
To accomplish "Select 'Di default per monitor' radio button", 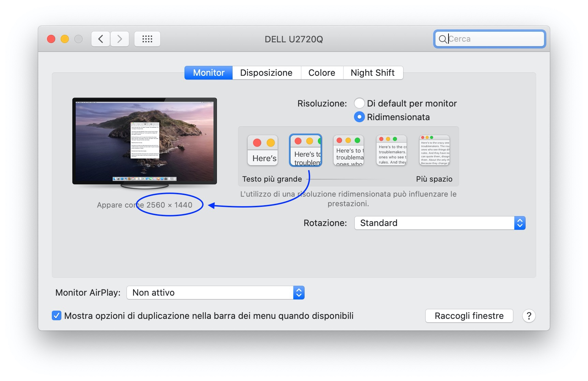I will point(359,103).
